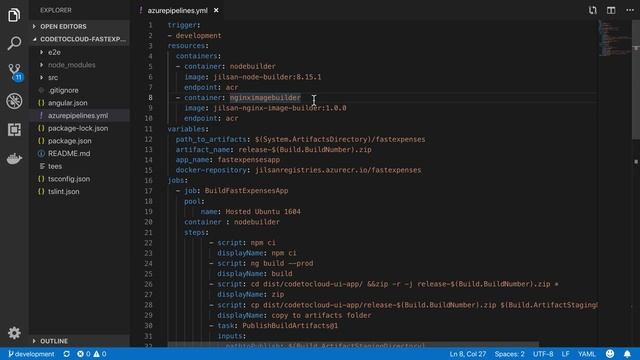Expand the e2e folder

point(80,52)
